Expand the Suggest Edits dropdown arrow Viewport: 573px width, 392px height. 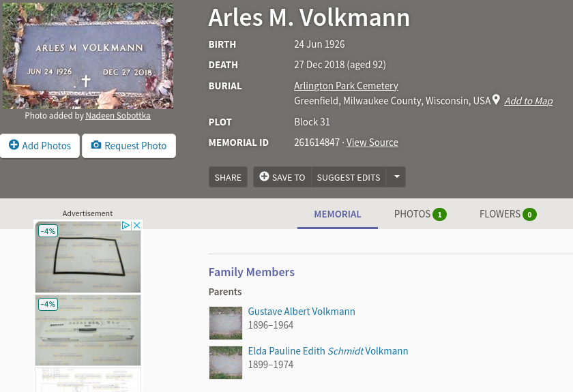(x=396, y=177)
